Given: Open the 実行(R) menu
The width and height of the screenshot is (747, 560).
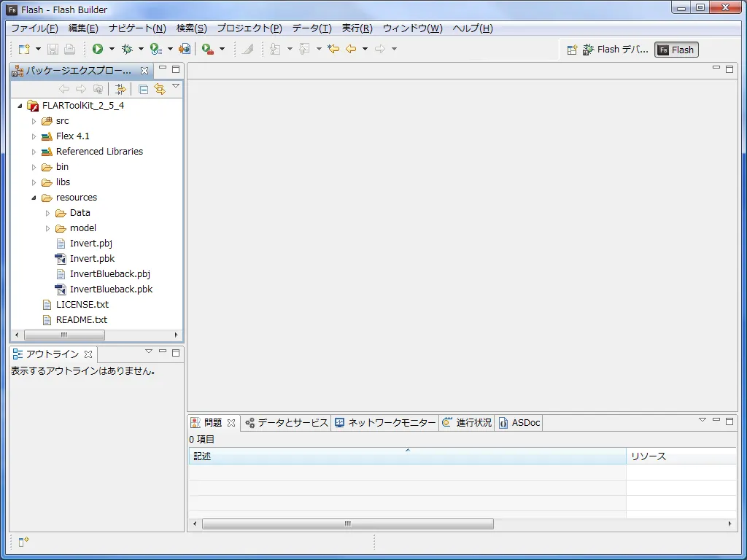Looking at the screenshot, I should tap(357, 28).
